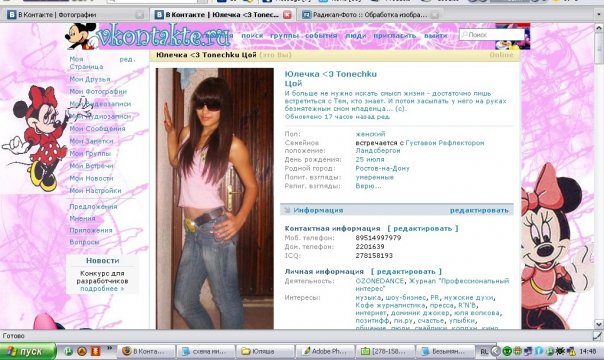Close the active 'Юлечка <3 Tonec...' tab
The height and width of the screenshot is (360, 604).
pos(287,15)
